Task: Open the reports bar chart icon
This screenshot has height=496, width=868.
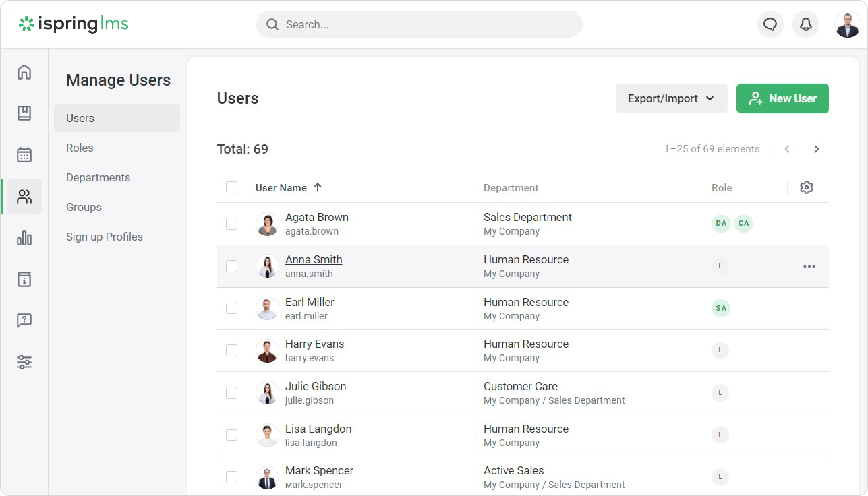Action: 24,238
